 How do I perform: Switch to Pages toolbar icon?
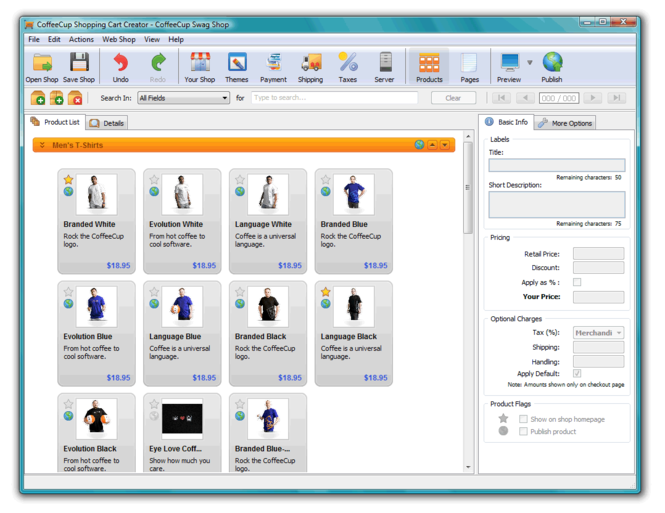point(469,62)
